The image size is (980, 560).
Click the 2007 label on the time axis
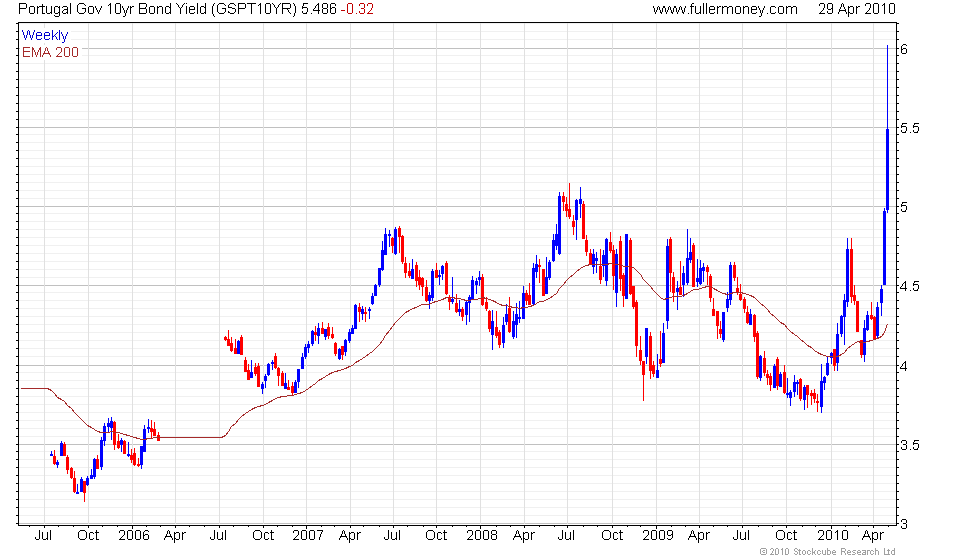click(308, 536)
